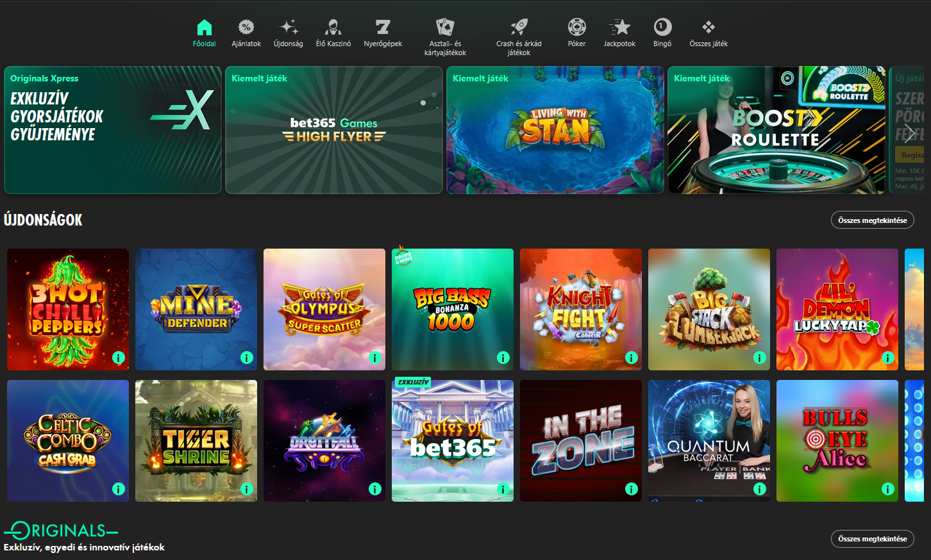Select Crash és árkád játékok rocket icon
The image size is (931, 560).
coord(519,27)
